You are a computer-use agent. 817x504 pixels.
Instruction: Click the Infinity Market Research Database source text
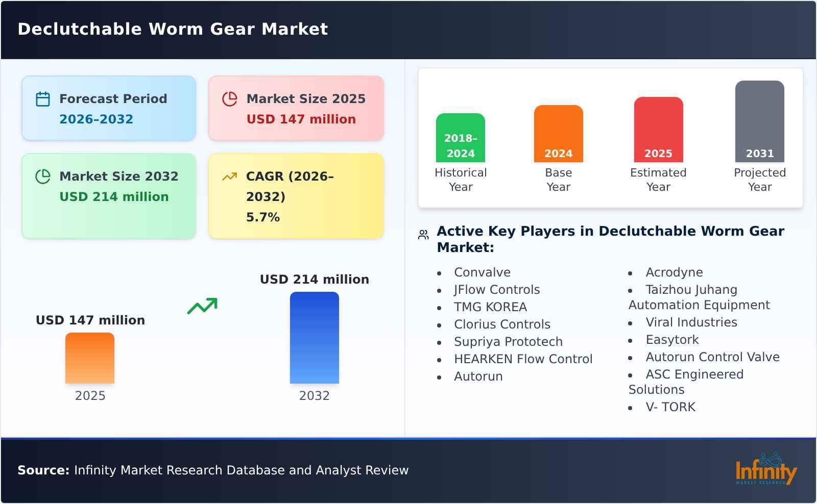point(212,470)
